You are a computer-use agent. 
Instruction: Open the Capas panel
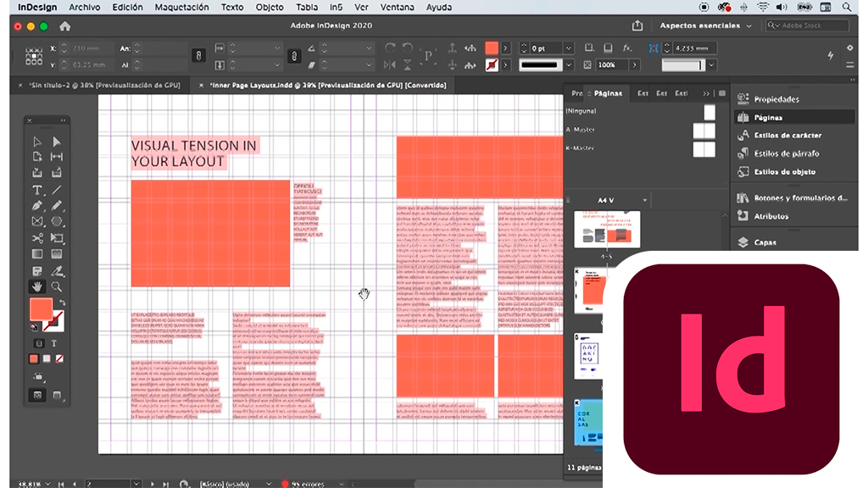pyautogui.click(x=764, y=242)
